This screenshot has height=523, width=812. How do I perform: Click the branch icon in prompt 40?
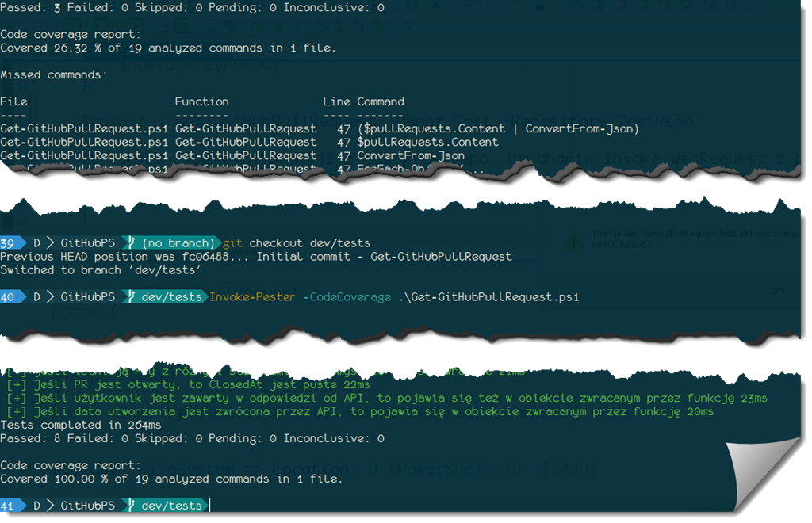point(132,297)
